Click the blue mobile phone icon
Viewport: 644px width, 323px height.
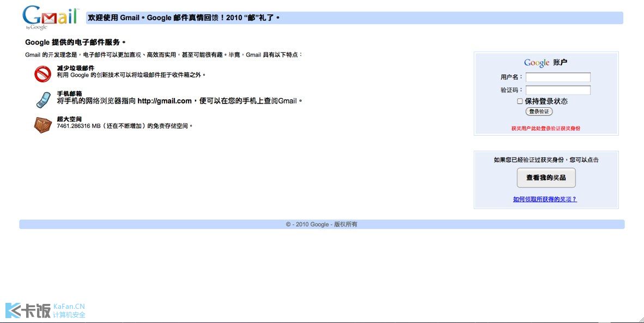tap(43, 100)
